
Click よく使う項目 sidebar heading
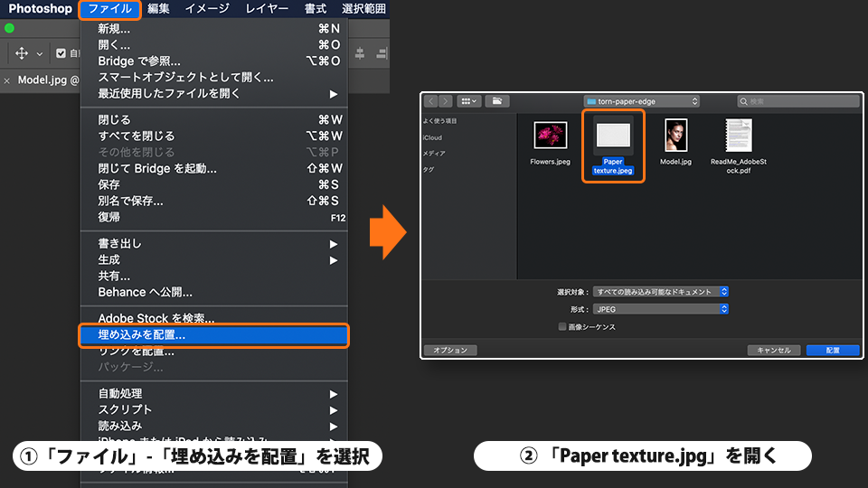pyautogui.click(x=440, y=120)
